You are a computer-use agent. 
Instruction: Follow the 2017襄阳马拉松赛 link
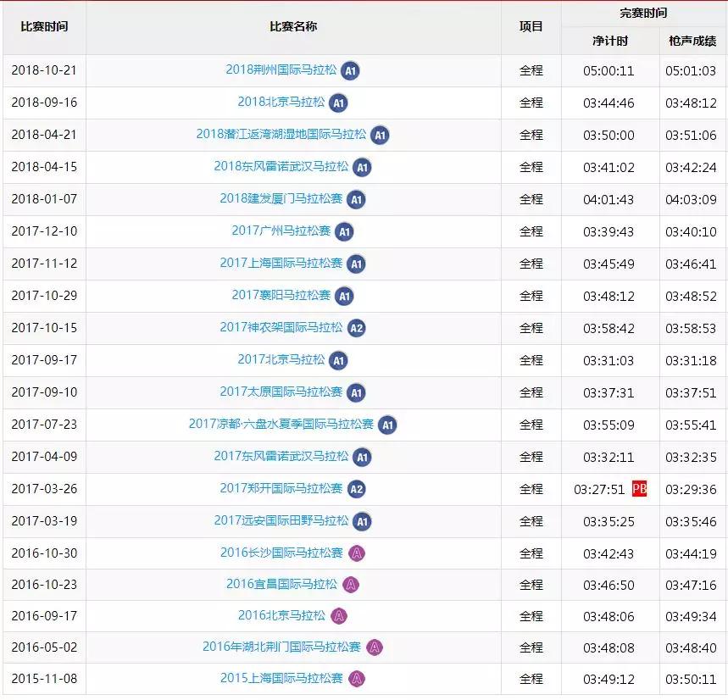(x=281, y=296)
